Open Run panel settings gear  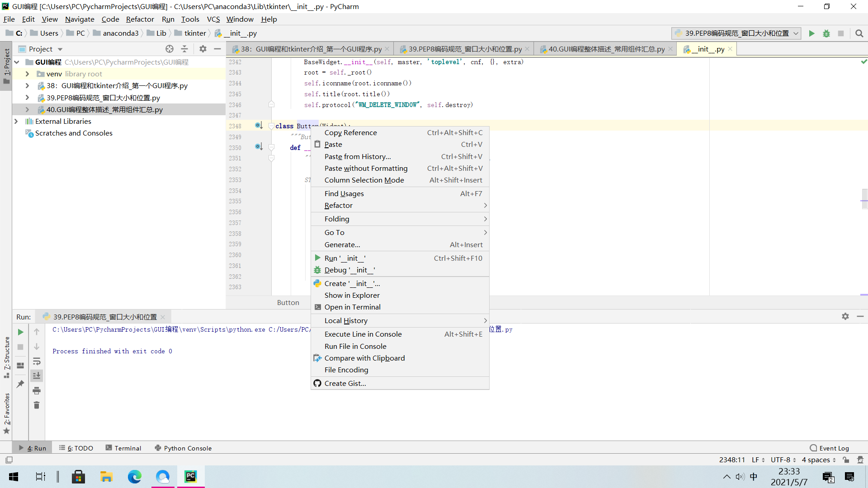[x=845, y=316]
